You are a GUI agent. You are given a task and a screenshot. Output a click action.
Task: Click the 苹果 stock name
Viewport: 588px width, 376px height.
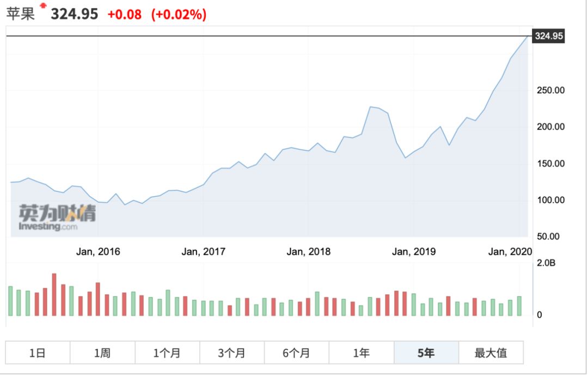(x=21, y=14)
